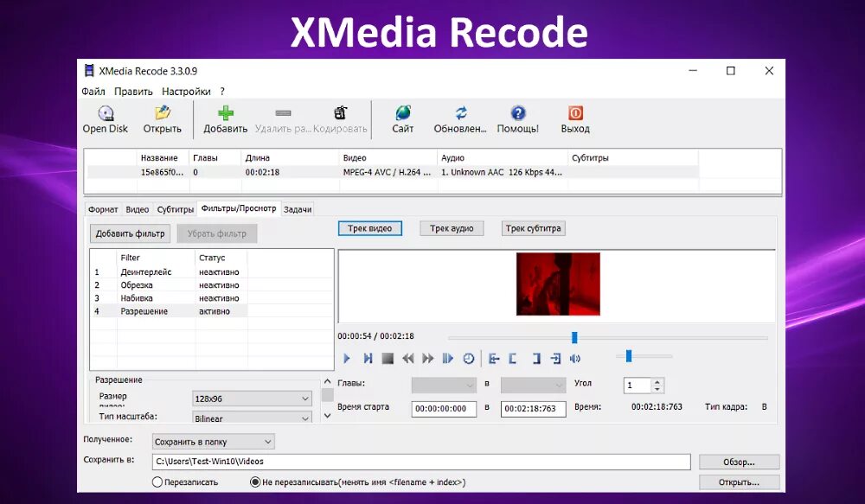Switch to the Формат tab
Screen dimensions: 865x504
click(x=103, y=209)
